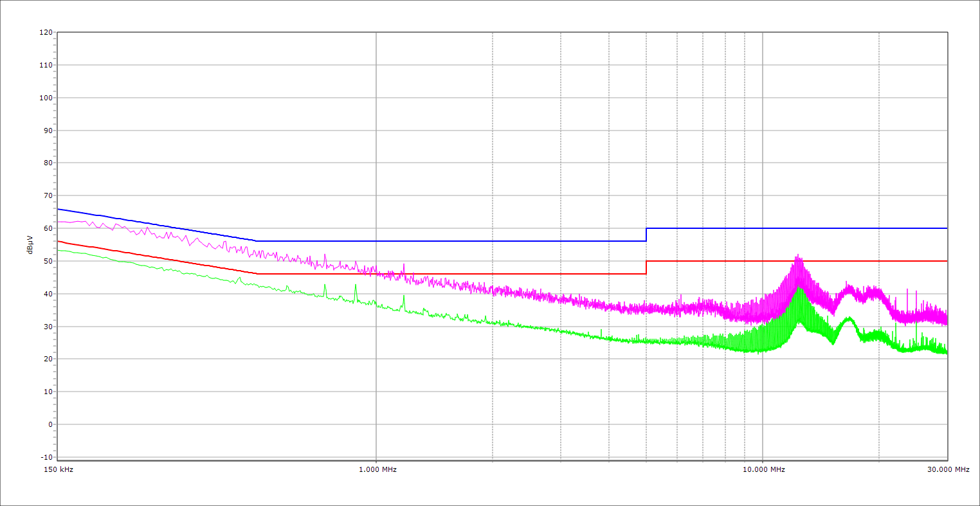This screenshot has height=506, width=980.
Task: Click the magenta trace spike just above 1 MHz
Action: click(404, 264)
